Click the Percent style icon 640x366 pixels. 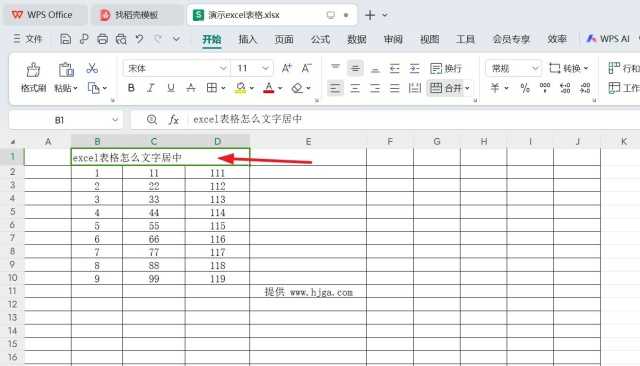[525, 88]
